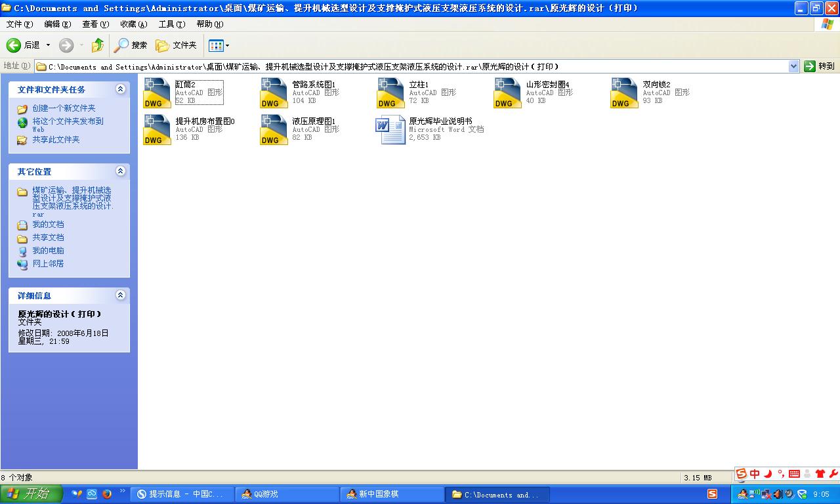
Task: Open the address bar dropdown
Action: (793, 66)
